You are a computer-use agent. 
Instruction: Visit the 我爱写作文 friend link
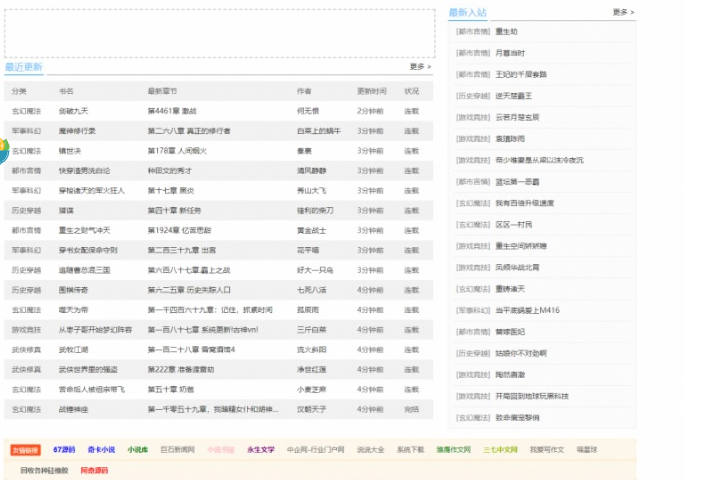point(547,449)
